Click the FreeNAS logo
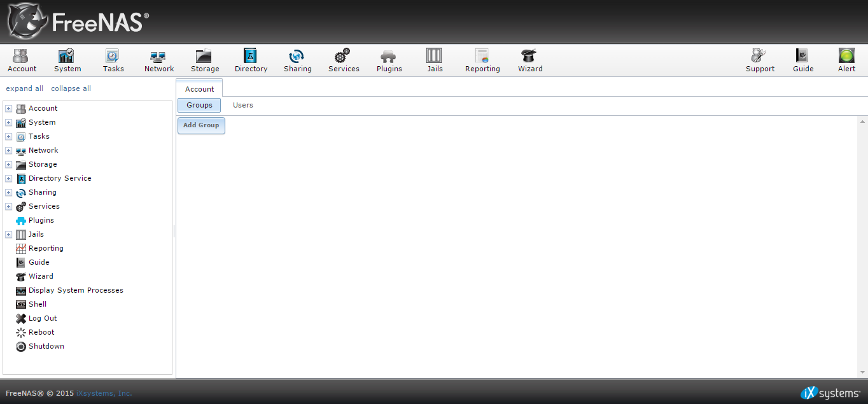The height and width of the screenshot is (404, 868). coord(78,22)
